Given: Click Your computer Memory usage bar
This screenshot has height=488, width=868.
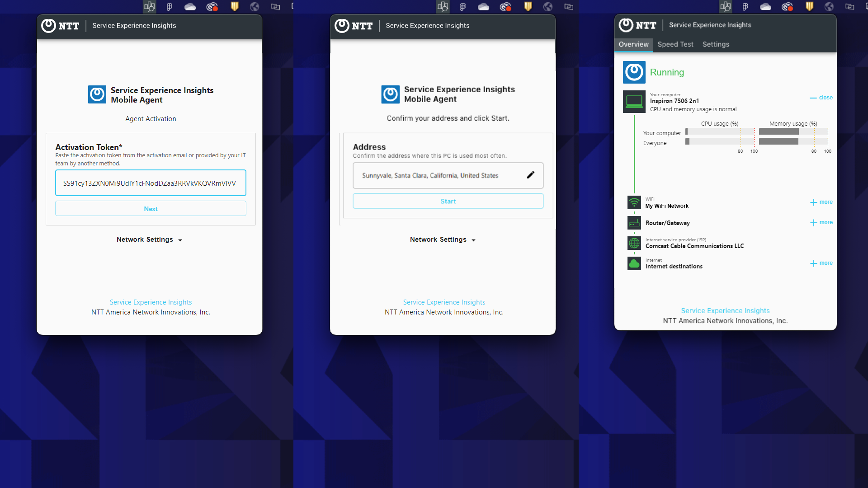Looking at the screenshot, I should coord(793,131).
